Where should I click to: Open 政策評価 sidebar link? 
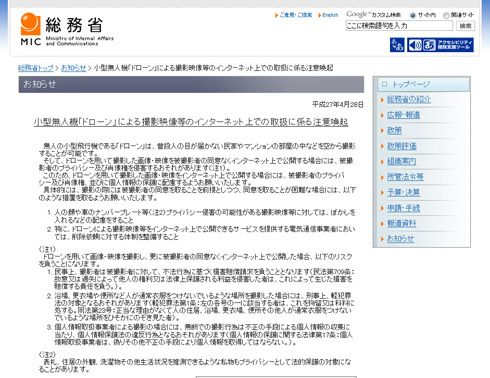(x=401, y=146)
